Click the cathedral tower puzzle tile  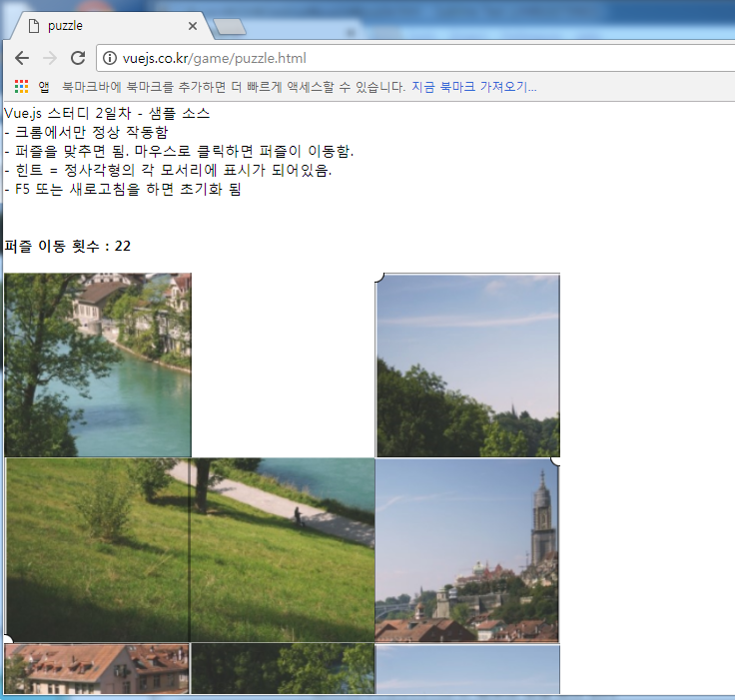[467, 549]
